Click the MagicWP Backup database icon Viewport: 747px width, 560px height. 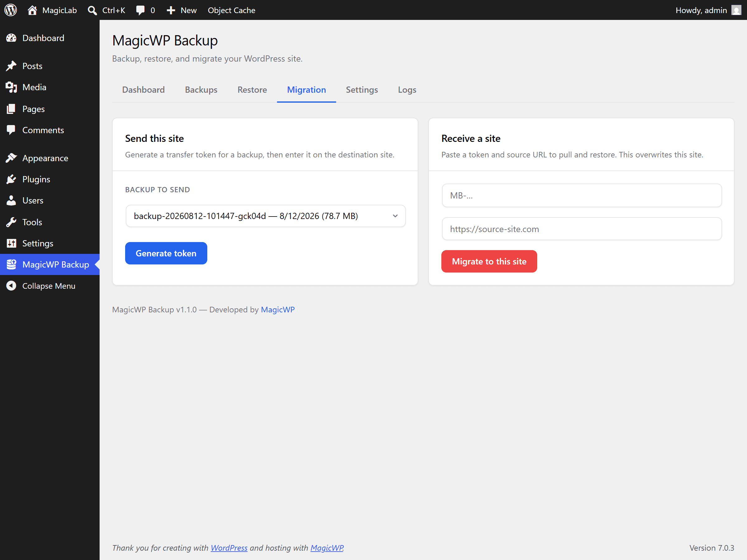pos(11,264)
